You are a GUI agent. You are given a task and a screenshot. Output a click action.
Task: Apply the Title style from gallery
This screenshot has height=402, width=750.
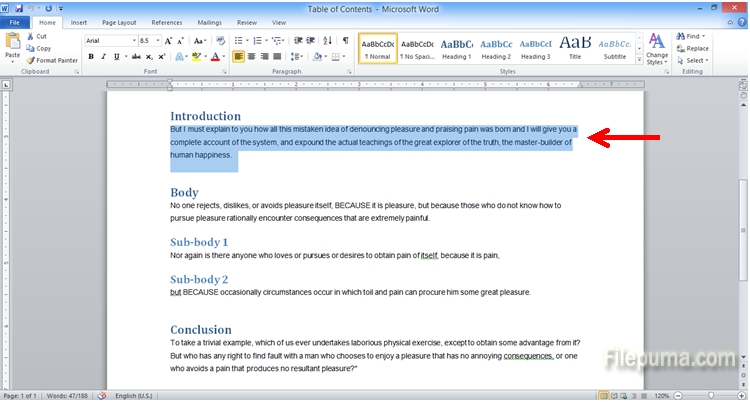point(575,47)
